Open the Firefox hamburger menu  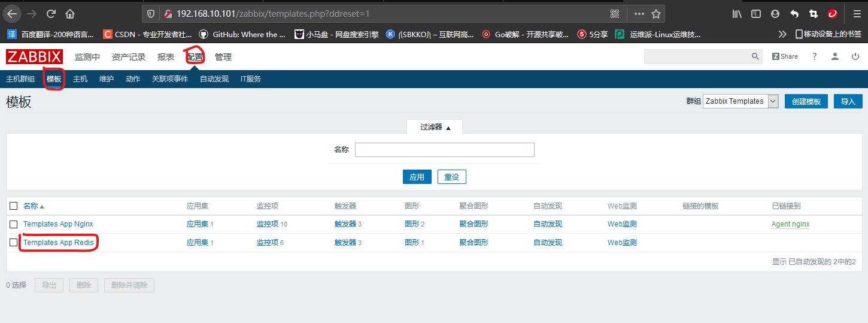[x=856, y=14]
